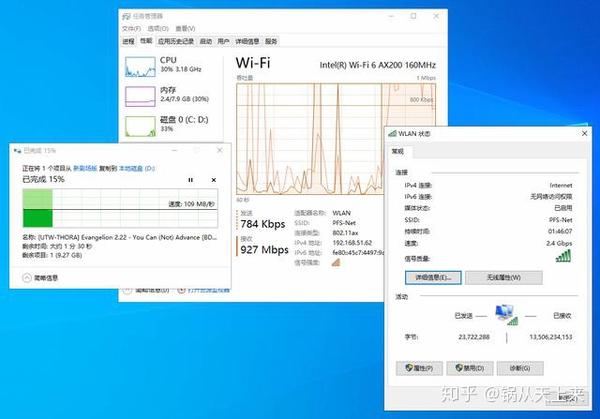Click the shield icon on 属性(P) button
The image size is (600, 419).
(409, 368)
